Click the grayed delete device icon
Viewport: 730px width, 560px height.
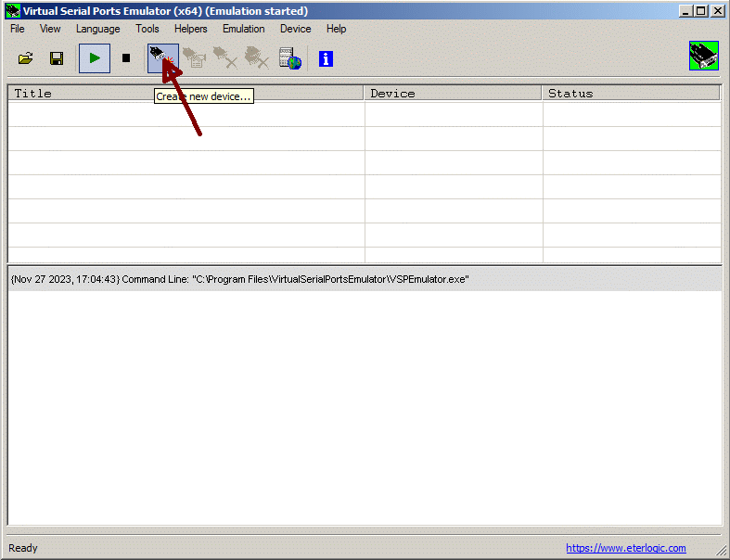(x=225, y=58)
